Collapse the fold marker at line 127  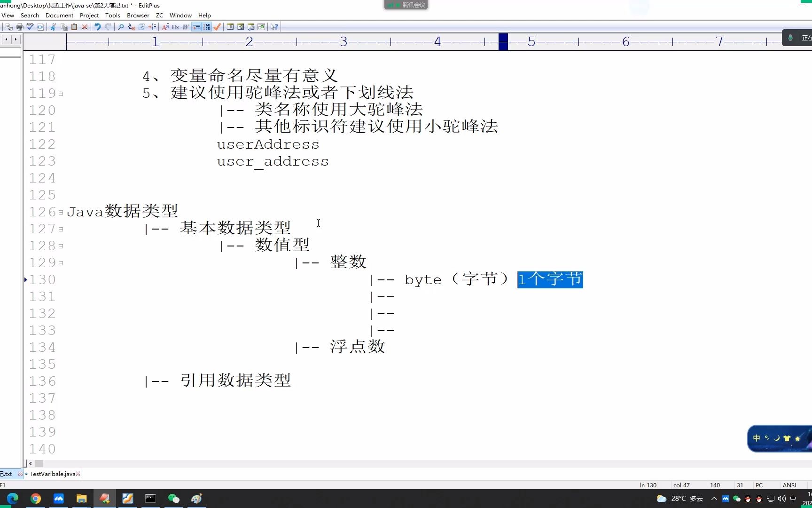point(61,229)
